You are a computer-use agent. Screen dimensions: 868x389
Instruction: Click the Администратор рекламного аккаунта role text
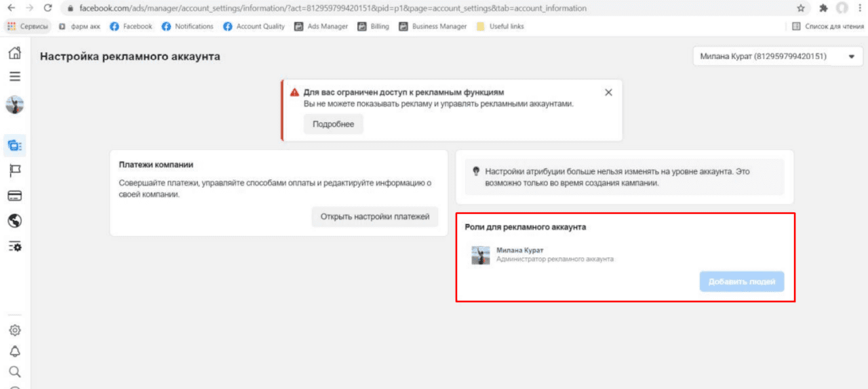tap(555, 259)
